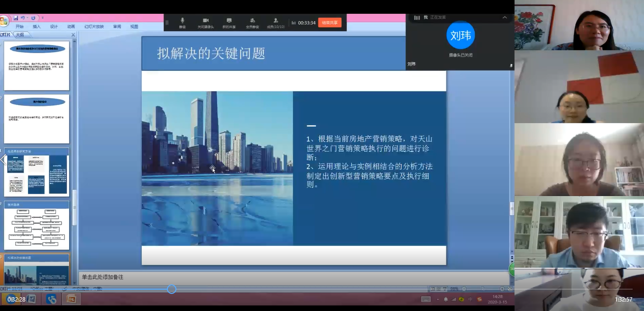The width and height of the screenshot is (644, 311).
Task: Mute all participants with 全员静音
Action: tap(252, 22)
